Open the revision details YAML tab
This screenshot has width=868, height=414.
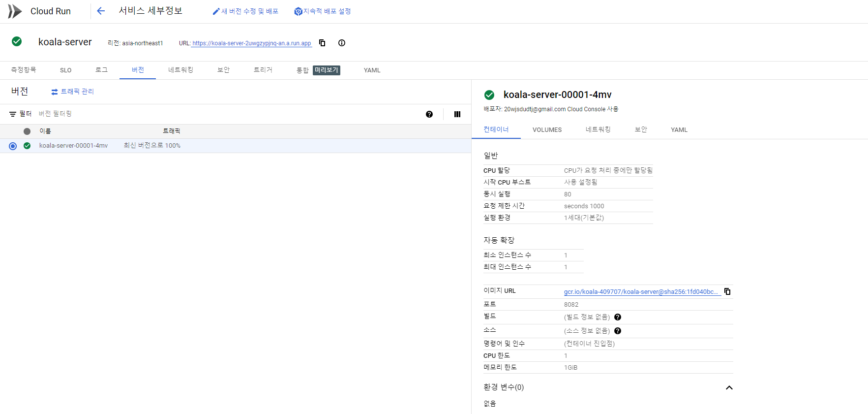(x=679, y=129)
